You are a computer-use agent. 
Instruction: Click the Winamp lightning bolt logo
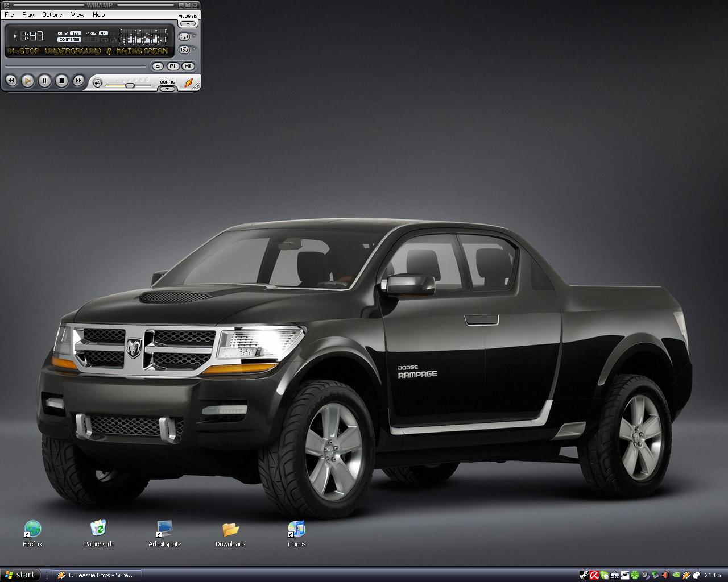click(189, 83)
